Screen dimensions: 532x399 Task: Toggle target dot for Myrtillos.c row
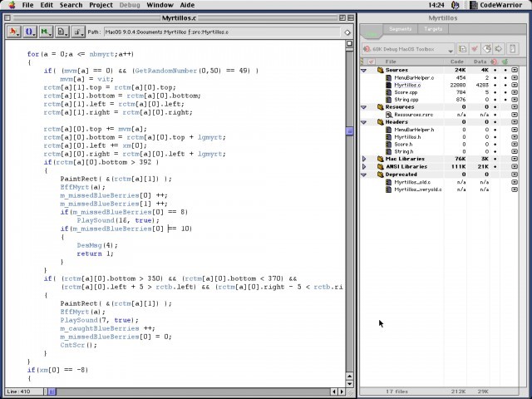pyautogui.click(x=505, y=85)
